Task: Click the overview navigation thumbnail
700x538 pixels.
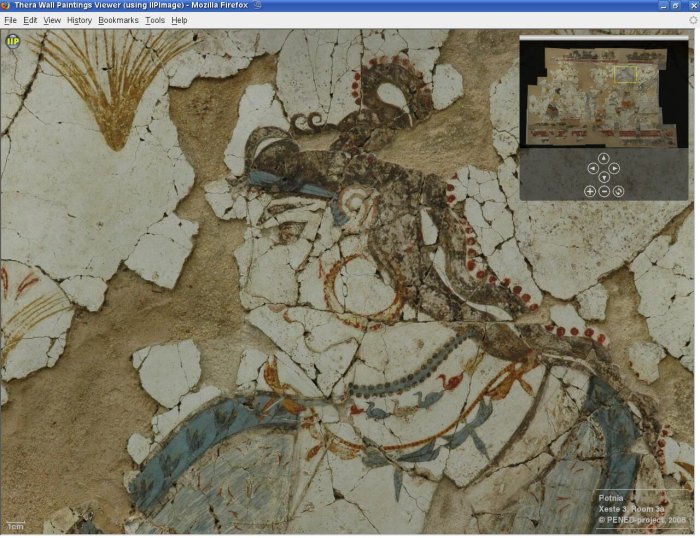Action: [x=604, y=95]
